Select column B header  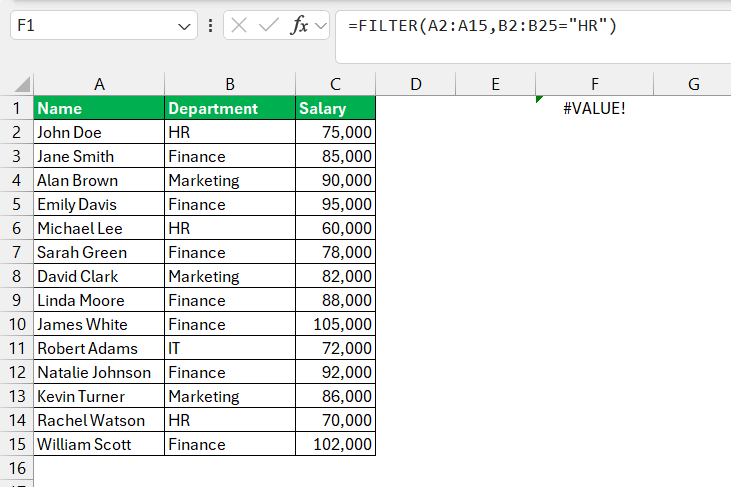(230, 84)
